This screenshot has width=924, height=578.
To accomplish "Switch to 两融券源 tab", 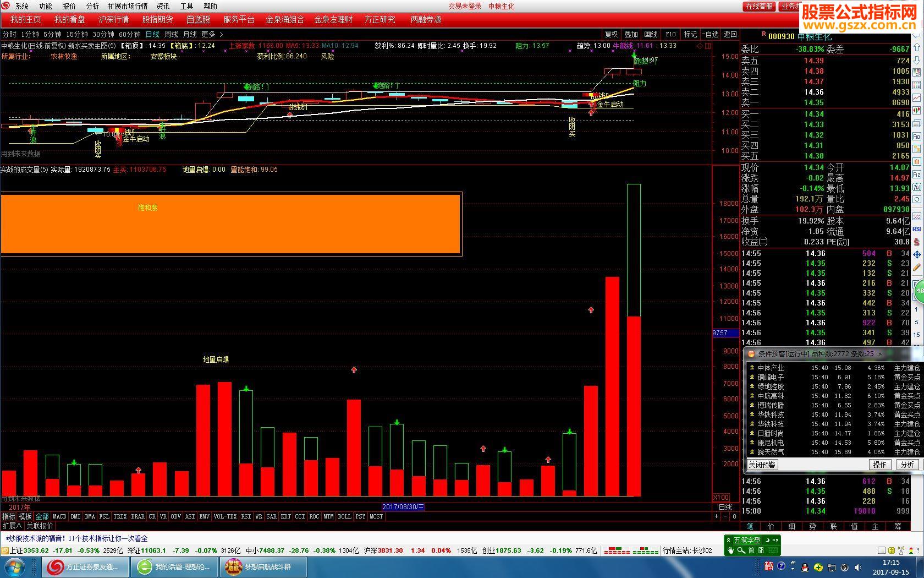I will click(426, 20).
